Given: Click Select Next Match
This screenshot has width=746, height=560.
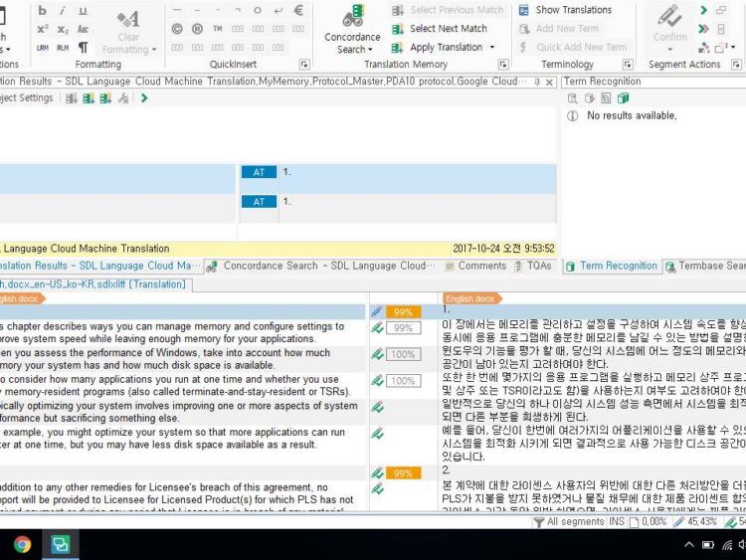Looking at the screenshot, I should tap(439, 29).
